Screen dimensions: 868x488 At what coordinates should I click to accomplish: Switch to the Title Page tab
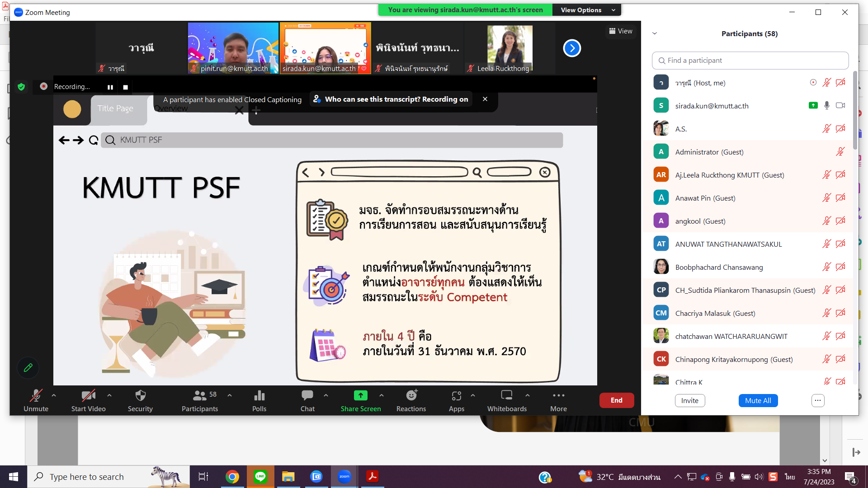click(x=114, y=108)
